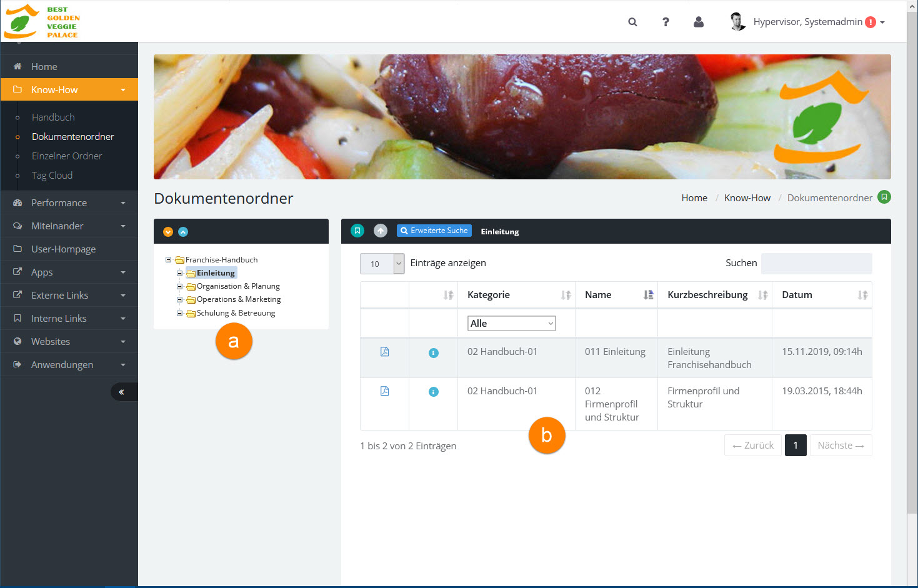
Task: Click the user profile icon in header
Action: click(x=699, y=22)
